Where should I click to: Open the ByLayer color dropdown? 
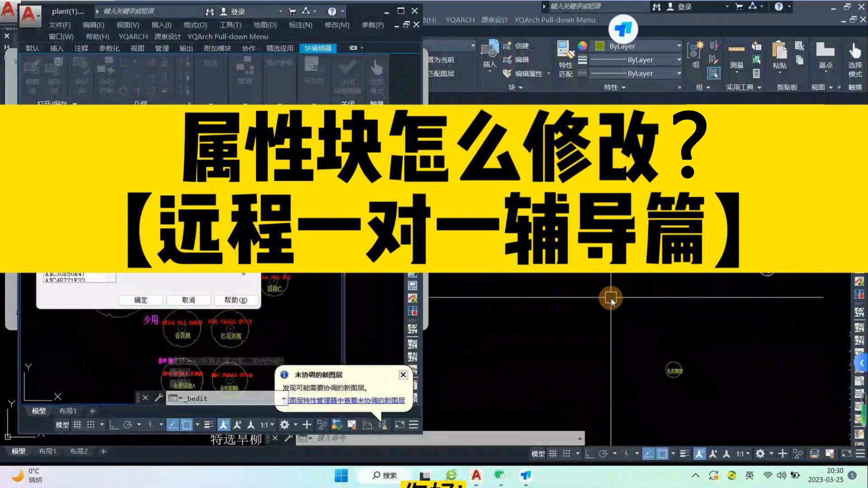pos(678,46)
